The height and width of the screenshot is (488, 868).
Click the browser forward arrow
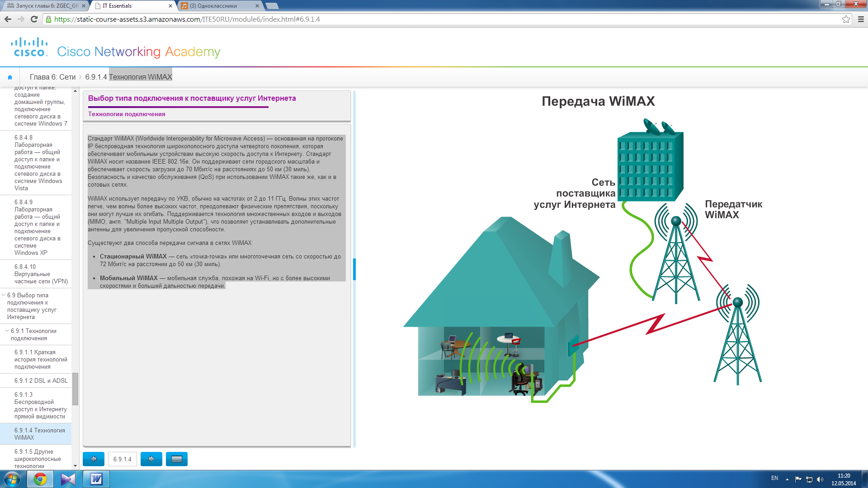pos(21,19)
